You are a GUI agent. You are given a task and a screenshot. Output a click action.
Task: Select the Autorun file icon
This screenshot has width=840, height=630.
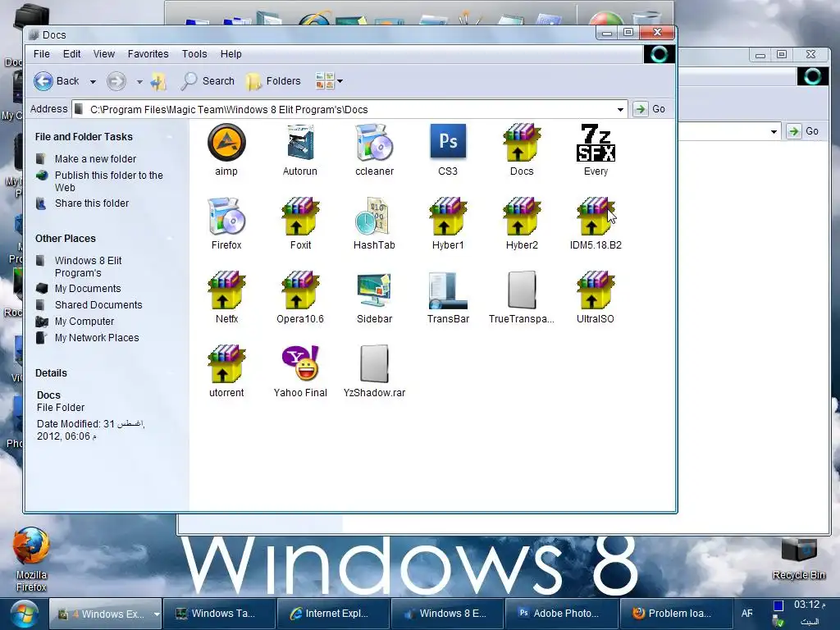click(x=300, y=143)
